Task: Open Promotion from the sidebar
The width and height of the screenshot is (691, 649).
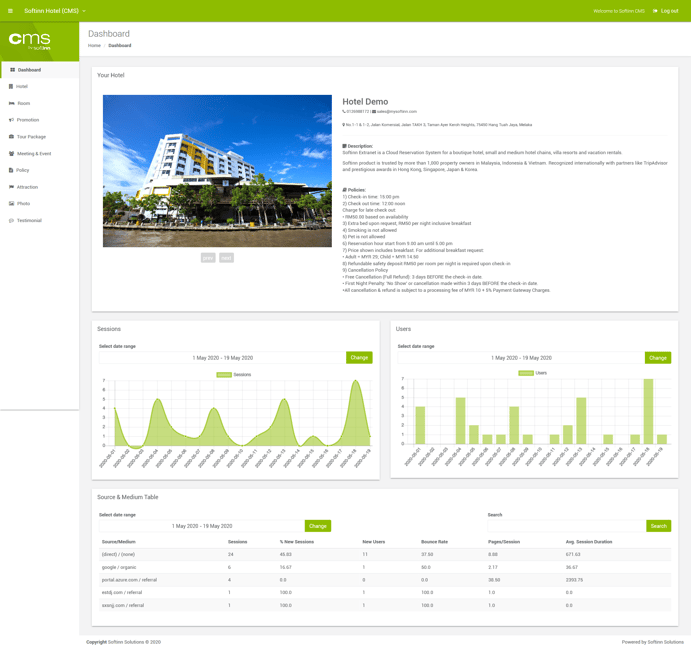Action: (27, 120)
